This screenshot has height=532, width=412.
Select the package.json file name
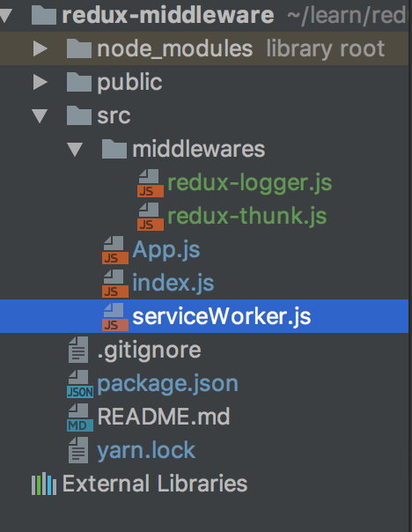167,385
